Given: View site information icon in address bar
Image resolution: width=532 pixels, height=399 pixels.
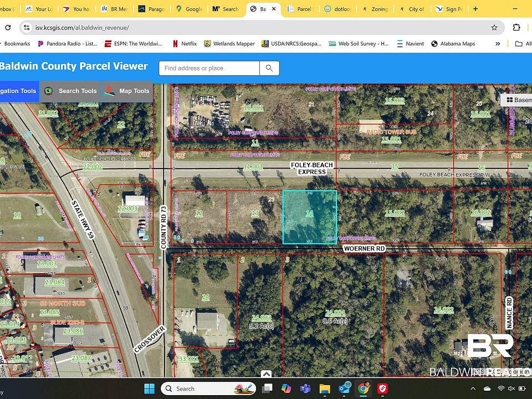Looking at the screenshot, I should 27,28.
